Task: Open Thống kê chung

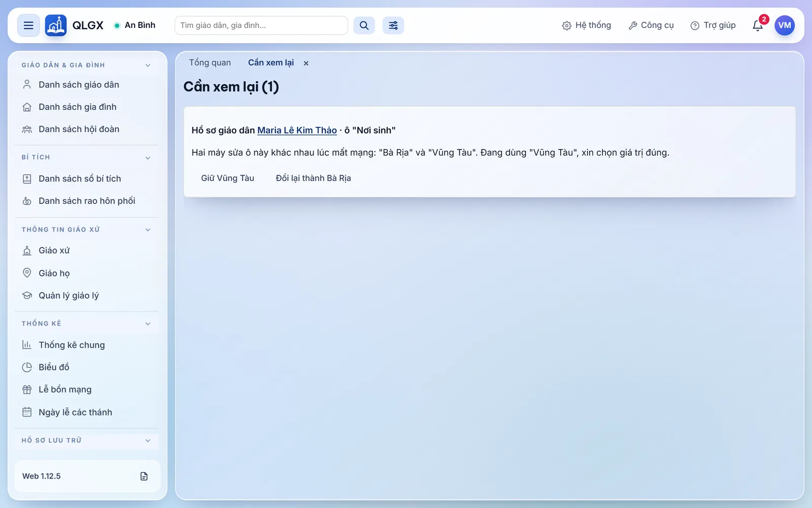Action: pos(87,345)
